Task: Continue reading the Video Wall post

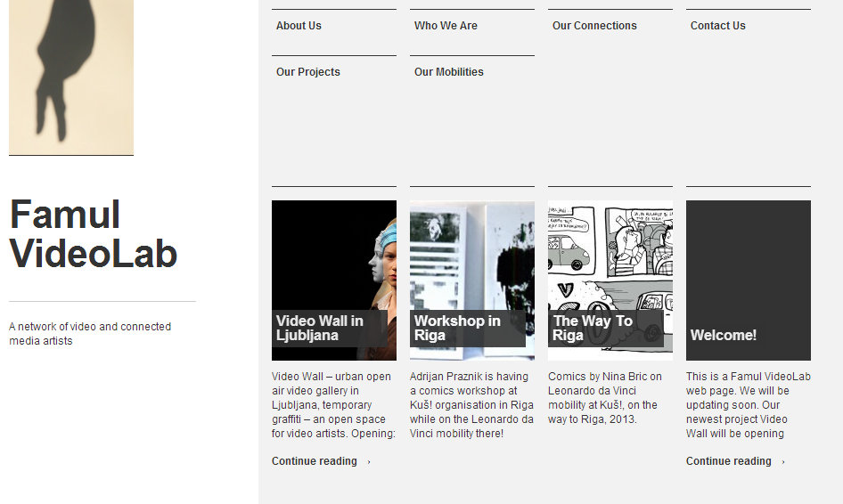Action: (315, 461)
